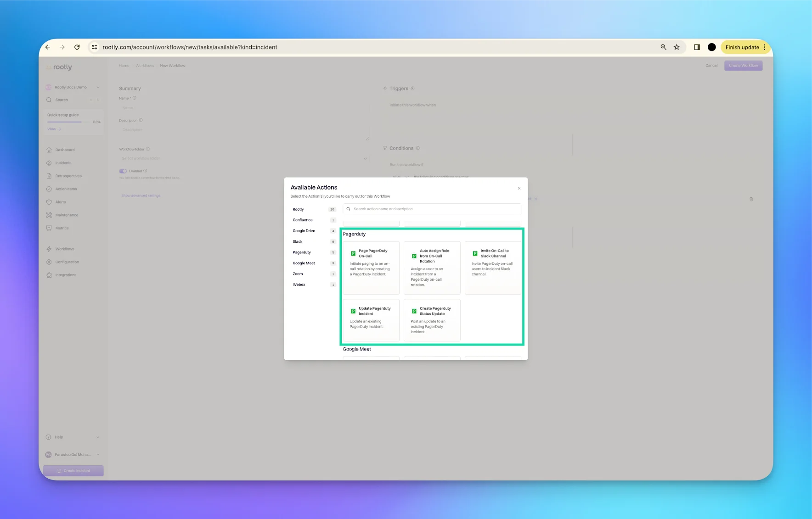Open the quick setup View link
Image resolution: width=812 pixels, height=519 pixels.
pos(54,129)
